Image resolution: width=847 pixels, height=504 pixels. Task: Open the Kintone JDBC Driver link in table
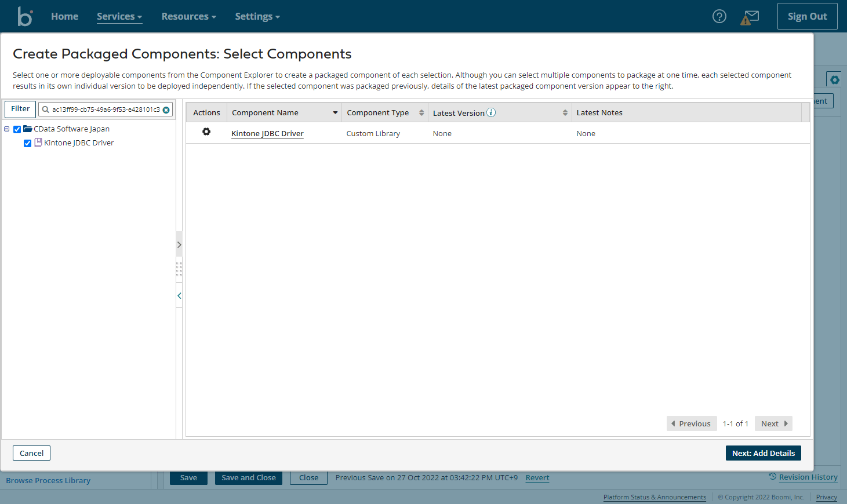tap(267, 133)
